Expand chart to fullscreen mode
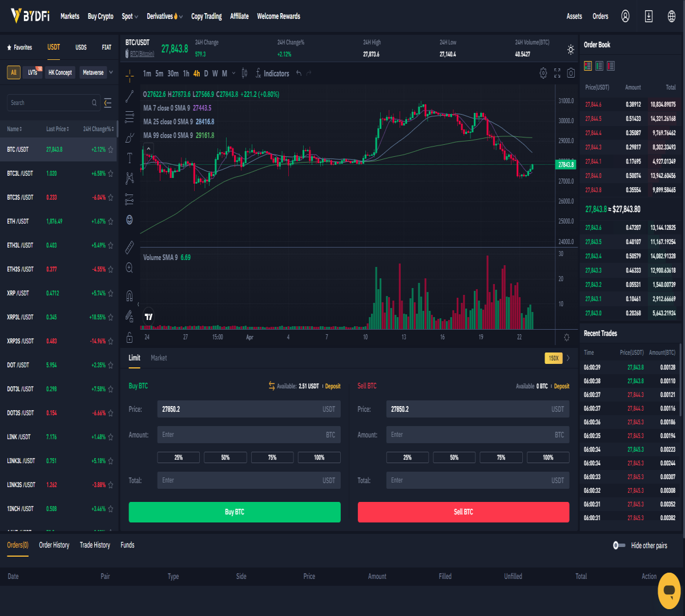685x616 pixels. [x=557, y=73]
